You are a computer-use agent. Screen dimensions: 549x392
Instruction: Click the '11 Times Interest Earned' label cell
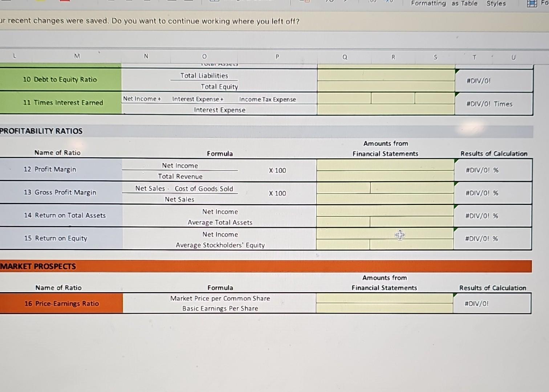pyautogui.click(x=60, y=103)
